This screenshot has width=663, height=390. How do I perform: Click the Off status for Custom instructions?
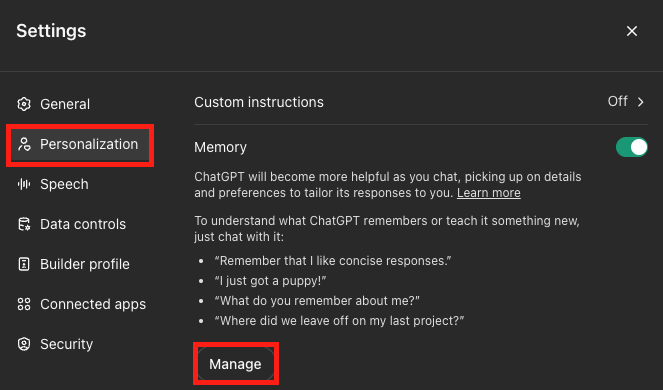click(617, 102)
